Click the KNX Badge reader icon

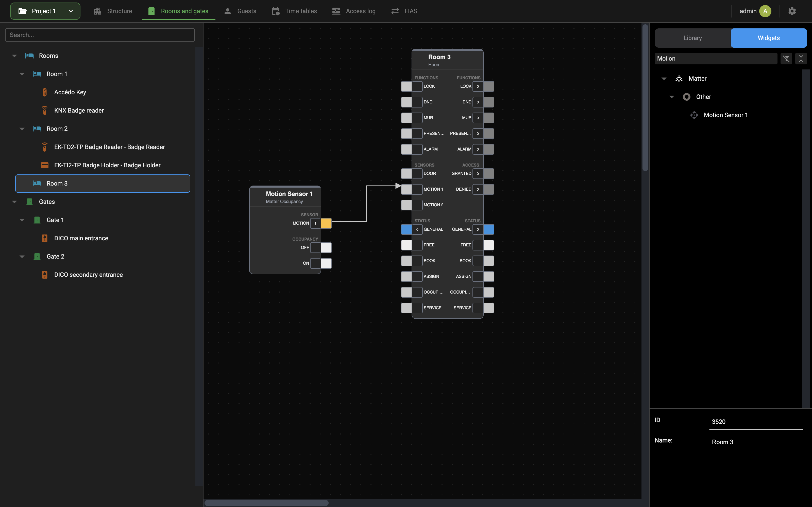point(45,110)
